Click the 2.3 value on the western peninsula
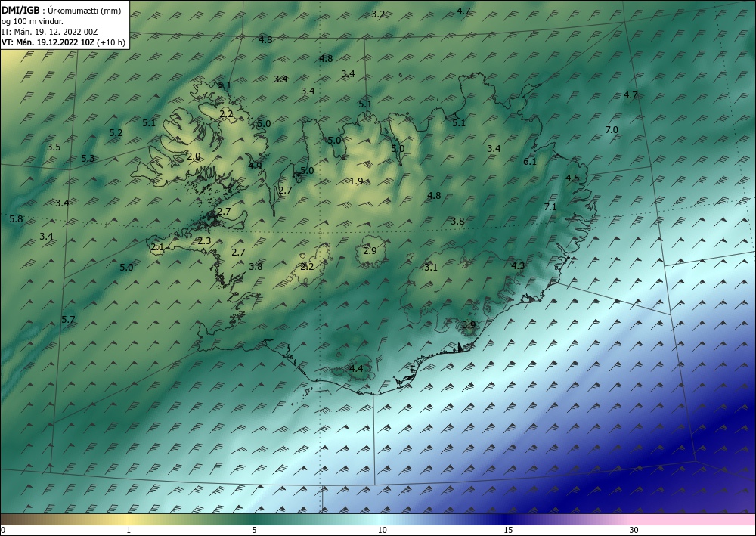This screenshot has height=536, width=756. 204,241
